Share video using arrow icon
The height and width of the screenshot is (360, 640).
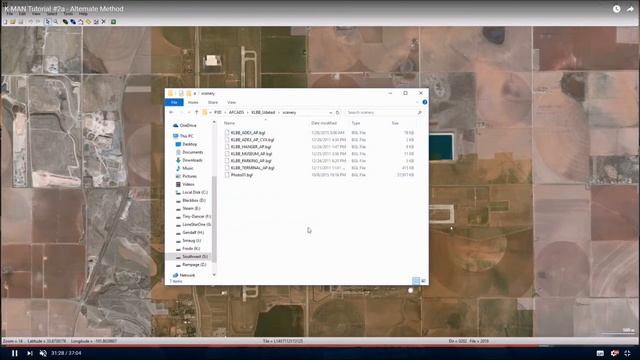point(630,9)
